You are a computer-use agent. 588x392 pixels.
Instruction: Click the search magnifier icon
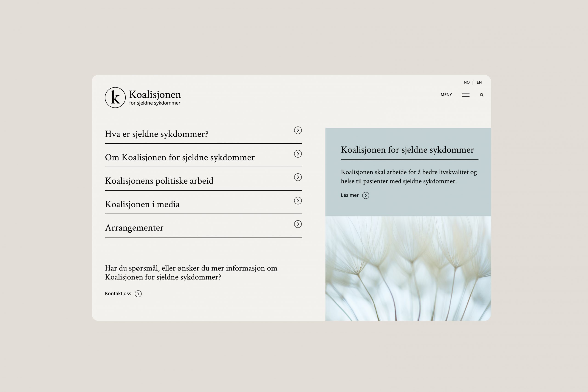481,95
